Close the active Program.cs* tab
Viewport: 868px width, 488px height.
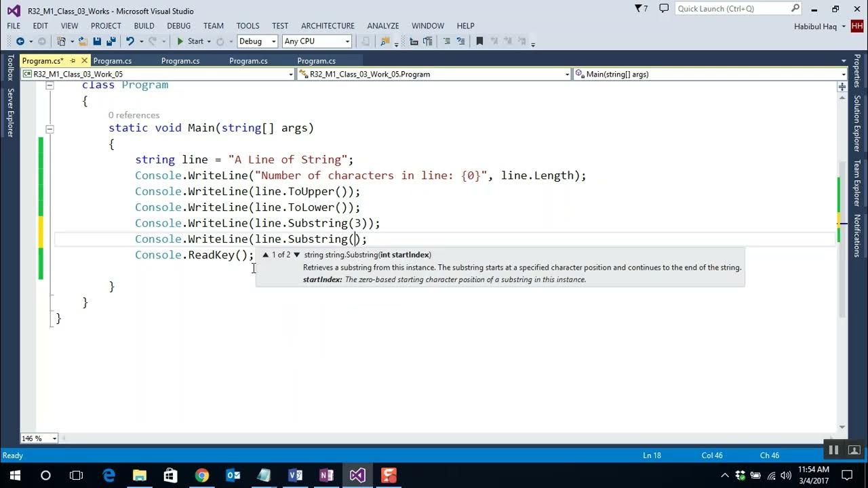84,60
